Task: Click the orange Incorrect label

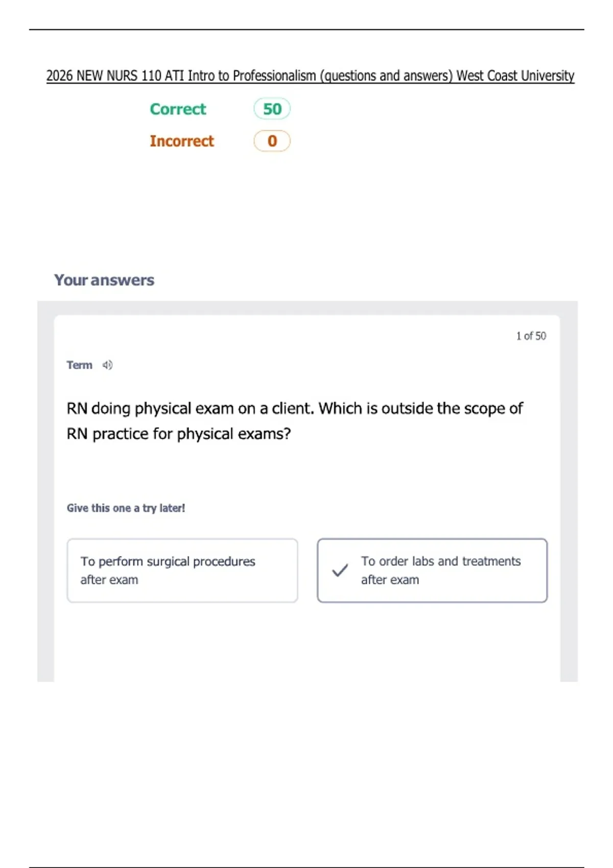Action: coord(182,141)
